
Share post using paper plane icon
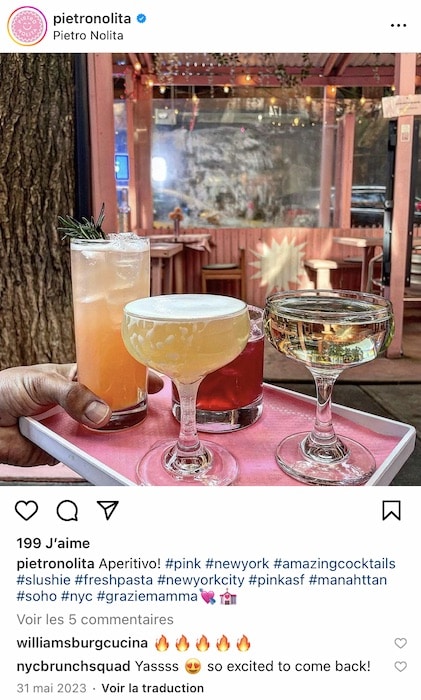(x=108, y=510)
